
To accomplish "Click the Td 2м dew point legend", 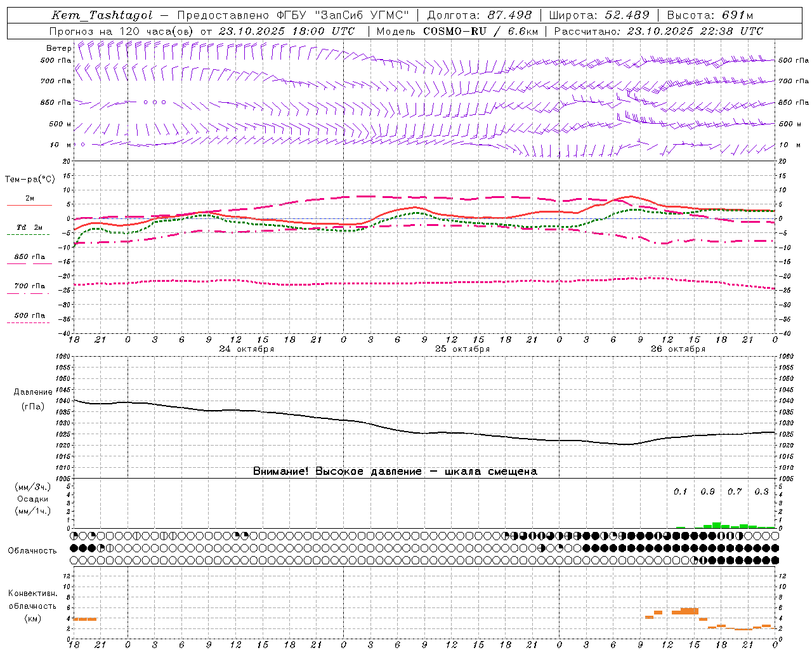I will (30, 227).
